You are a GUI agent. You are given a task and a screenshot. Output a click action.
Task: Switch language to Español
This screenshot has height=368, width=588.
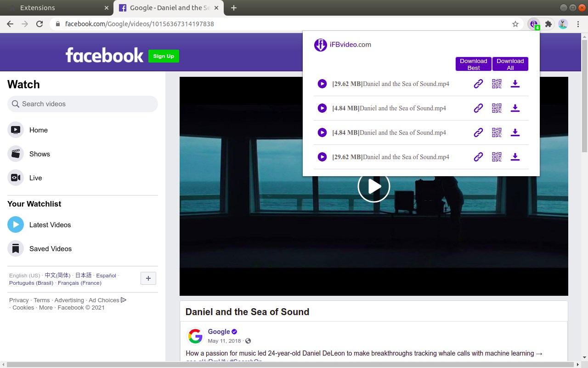click(x=106, y=276)
